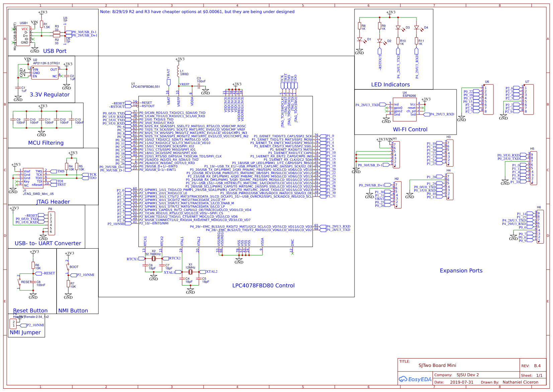Select capacitor C3 100nF symbol
This screenshot has width=553, height=392.
(x=199, y=86)
